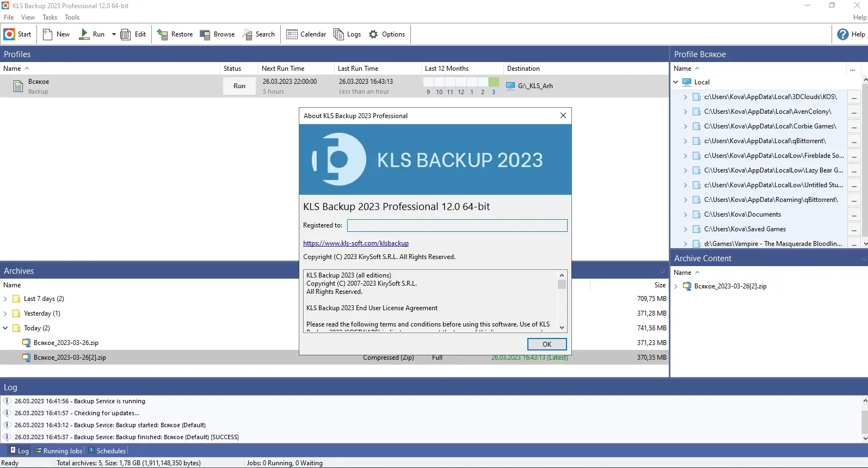This screenshot has width=868, height=468.
Task: Click ellipsis button in Profile panel header
Action: pos(853,69)
